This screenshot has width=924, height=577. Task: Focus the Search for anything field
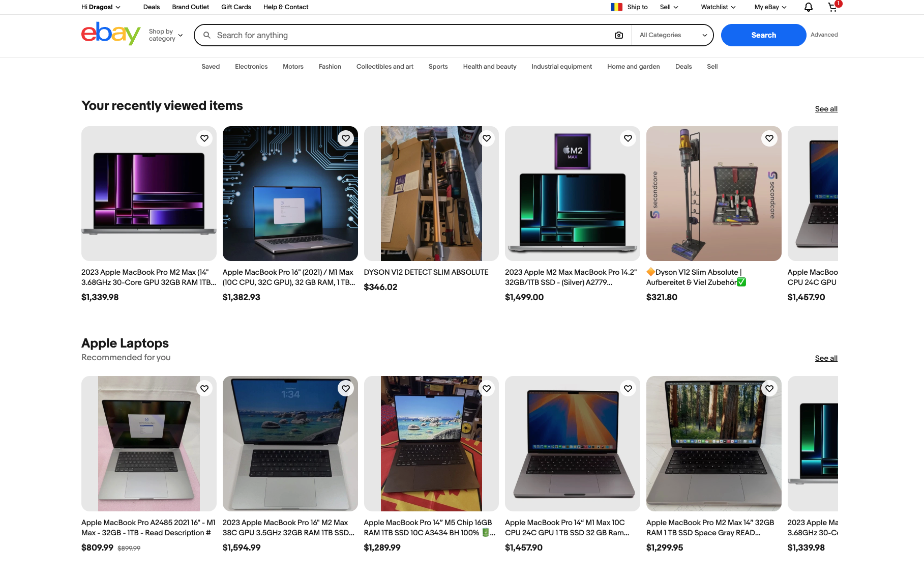(x=412, y=35)
